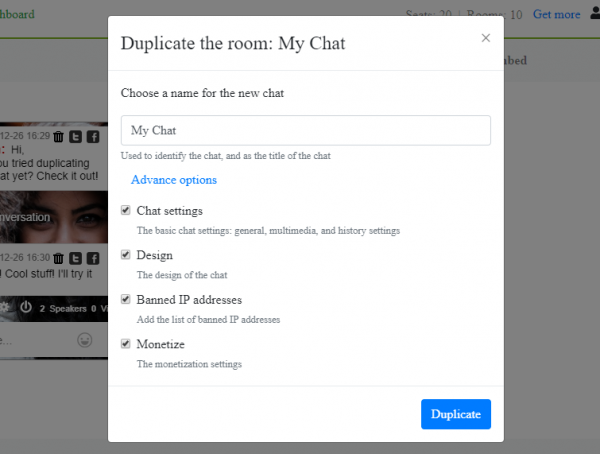The height and width of the screenshot is (454, 600).
Task: Click Facebook icon on the 16:30 message
Action: (93, 257)
